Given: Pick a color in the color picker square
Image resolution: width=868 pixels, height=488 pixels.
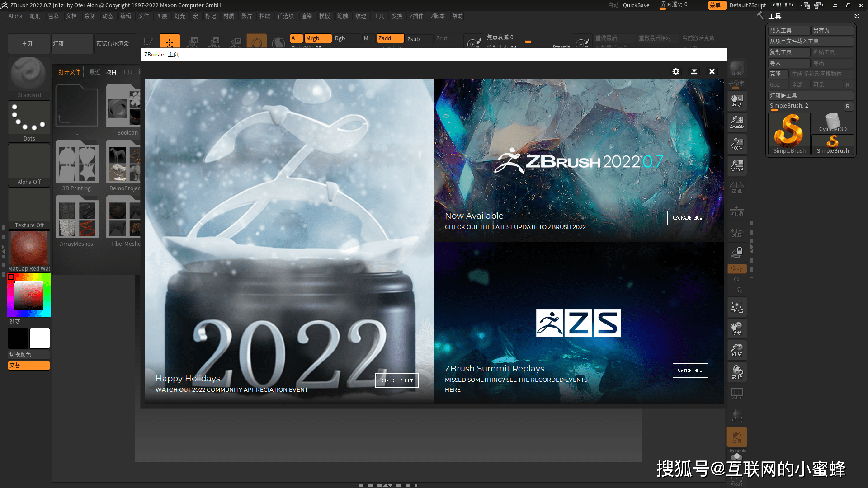Looking at the screenshot, I should click(29, 295).
